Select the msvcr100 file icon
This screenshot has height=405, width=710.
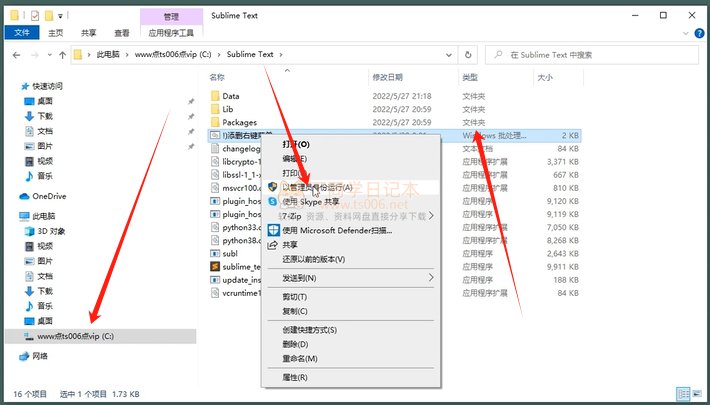pyautogui.click(x=215, y=188)
